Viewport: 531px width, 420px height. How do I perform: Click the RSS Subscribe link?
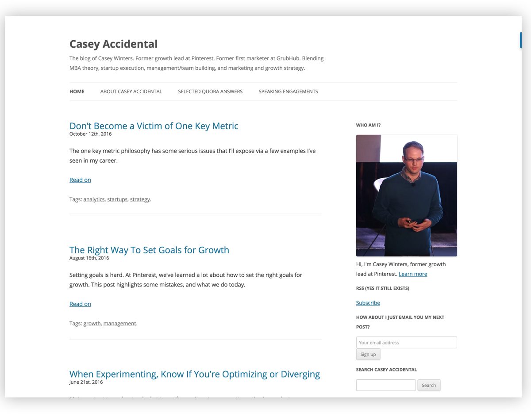[368, 303]
